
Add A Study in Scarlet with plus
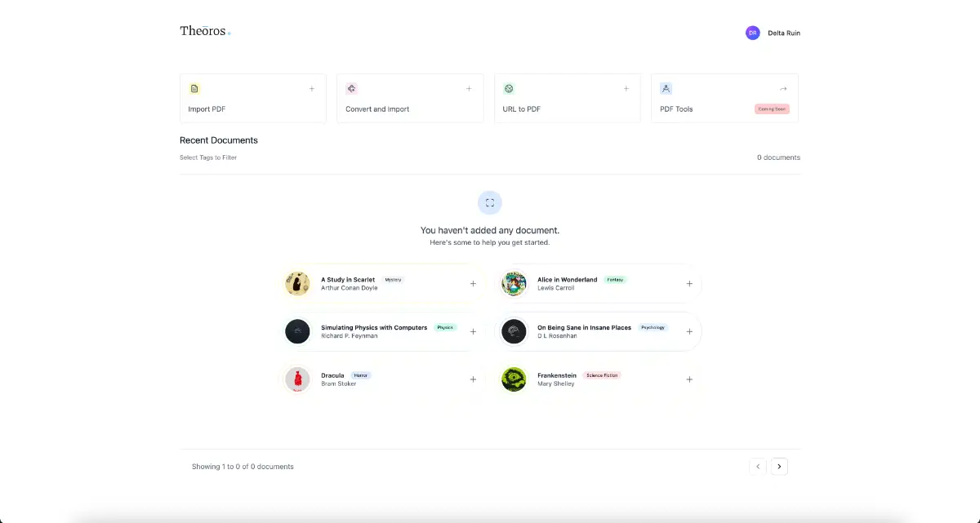pyautogui.click(x=473, y=284)
